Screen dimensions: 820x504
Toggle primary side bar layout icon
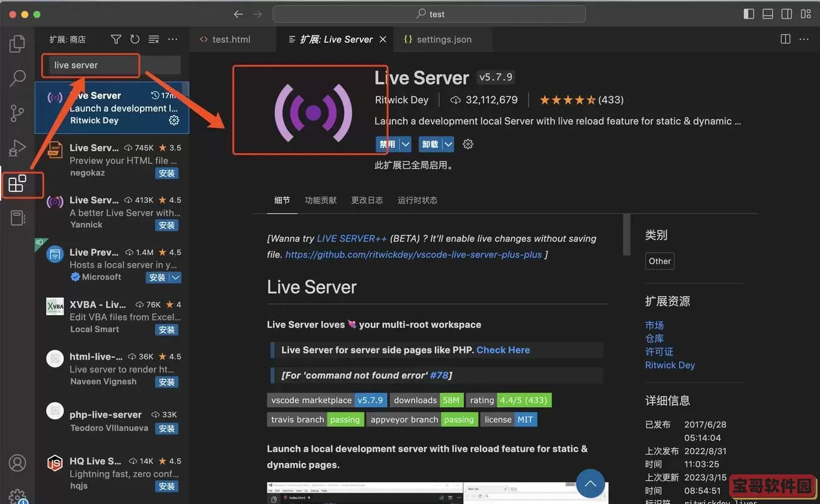pyautogui.click(x=749, y=14)
